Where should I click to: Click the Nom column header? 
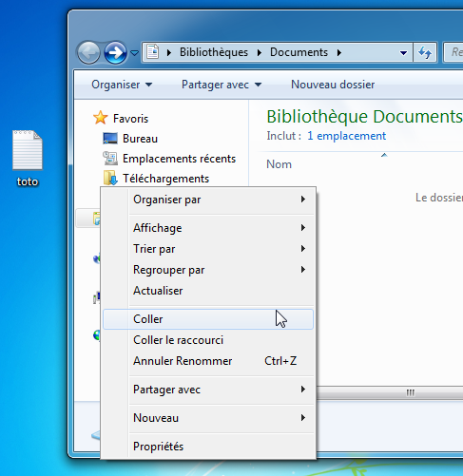279,164
